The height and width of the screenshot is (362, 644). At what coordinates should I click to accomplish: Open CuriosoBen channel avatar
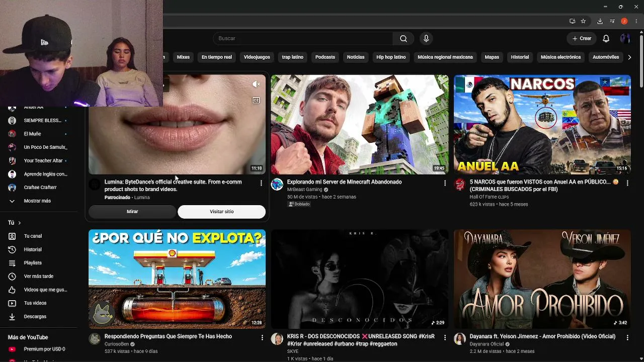coord(95,339)
